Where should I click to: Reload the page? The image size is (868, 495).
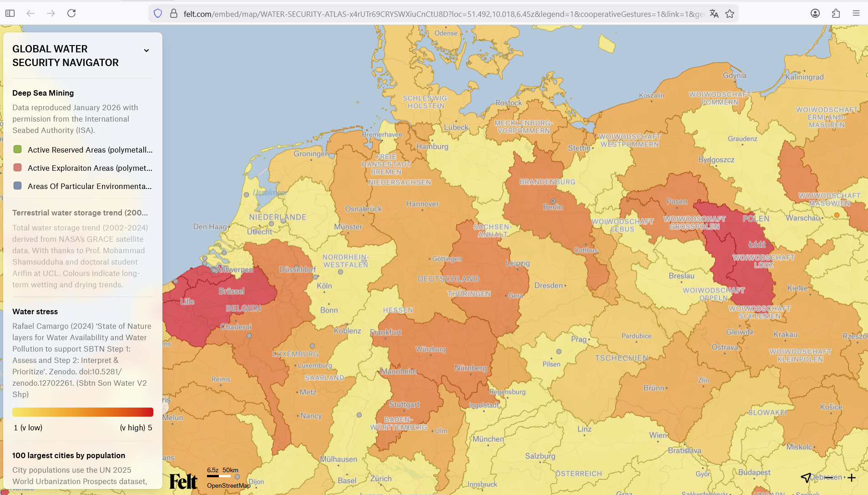pos(71,14)
